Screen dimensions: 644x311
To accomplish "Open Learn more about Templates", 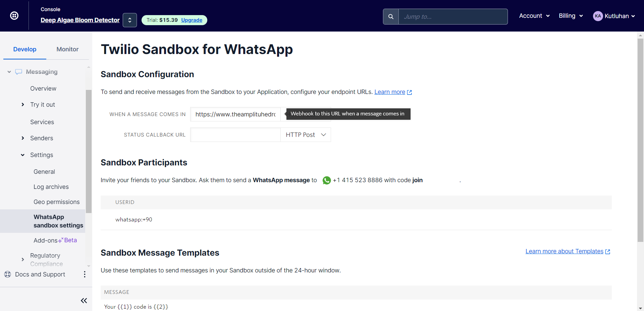I will [565, 251].
